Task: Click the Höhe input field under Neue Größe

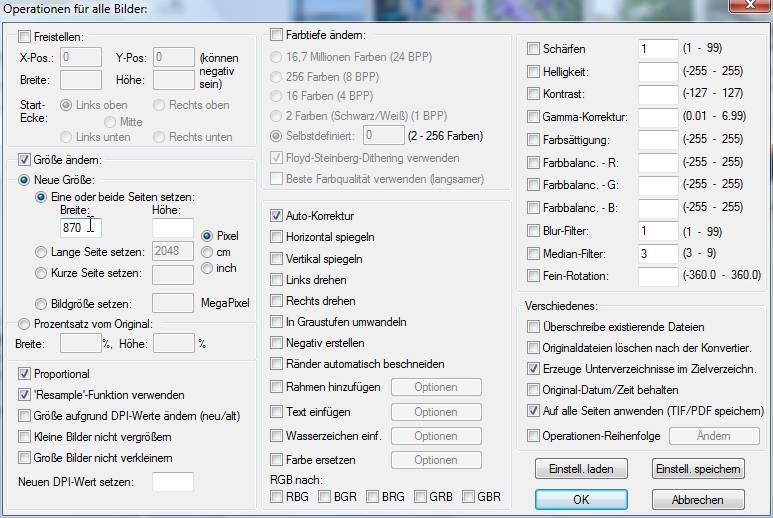Action: 173,228
